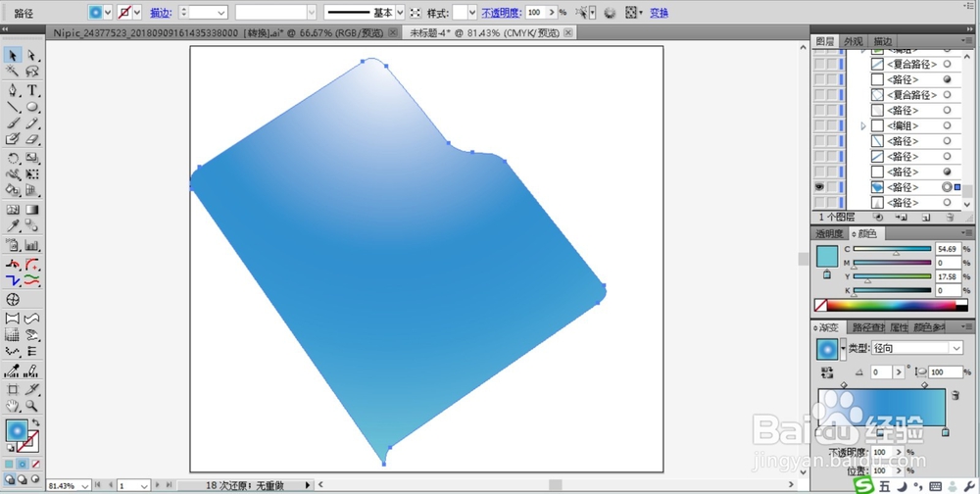Select the Pencil tool
This screenshot has height=494, width=980.
[x=32, y=123]
